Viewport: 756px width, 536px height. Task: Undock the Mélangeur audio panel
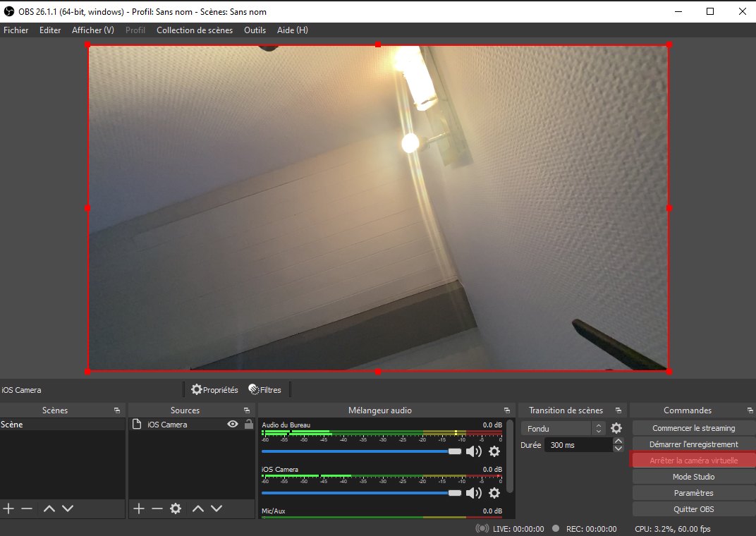pyautogui.click(x=507, y=410)
